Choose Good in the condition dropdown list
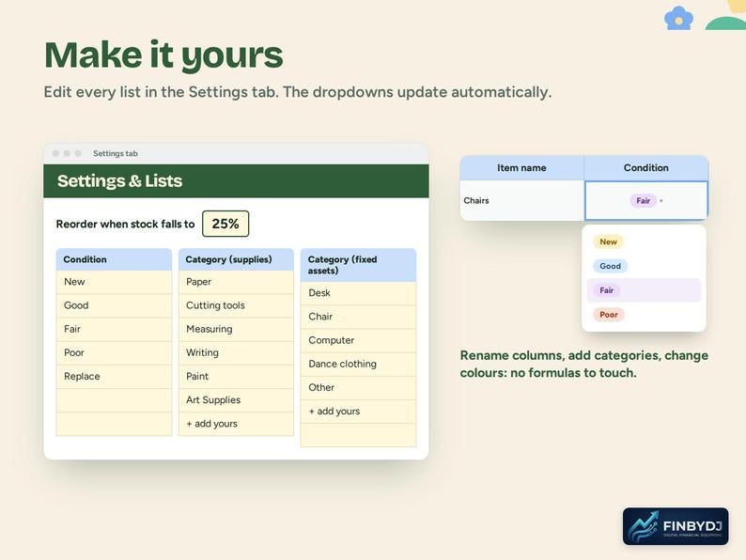746x560 pixels. (x=610, y=266)
